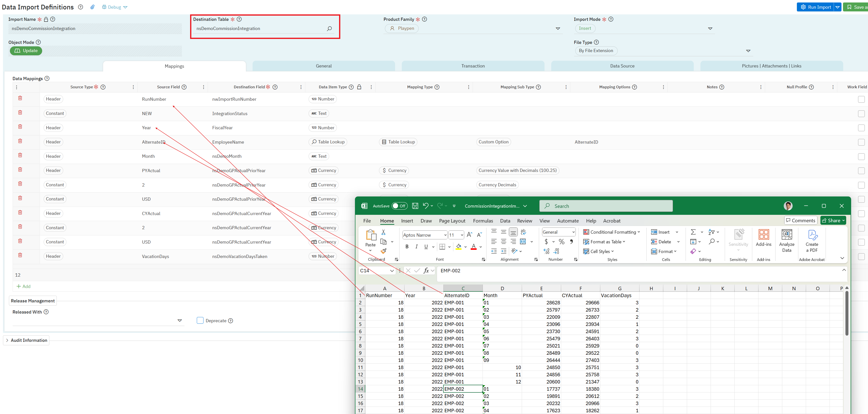Image resolution: width=868 pixels, height=414 pixels.
Task: Toggle Italic formatting in Excel
Action: coord(416,247)
